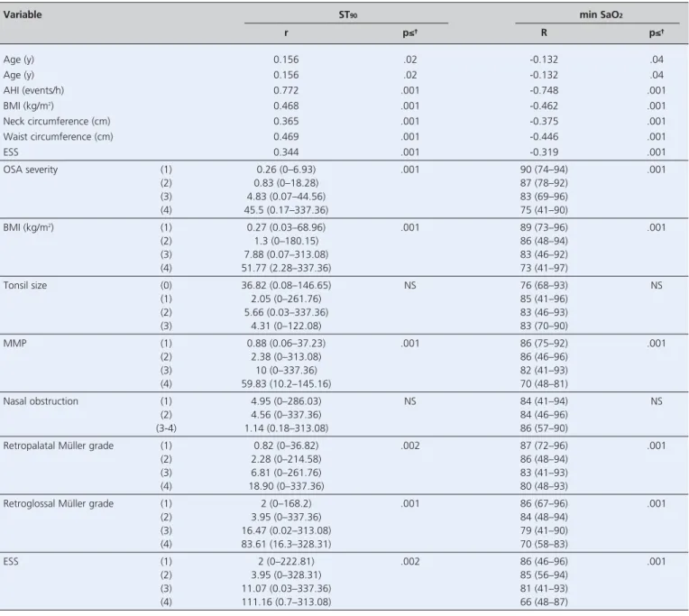Click the value 0.365 for neck circumference
Image resolution: width=689 pixels, height=616 pixels.
coord(286,121)
